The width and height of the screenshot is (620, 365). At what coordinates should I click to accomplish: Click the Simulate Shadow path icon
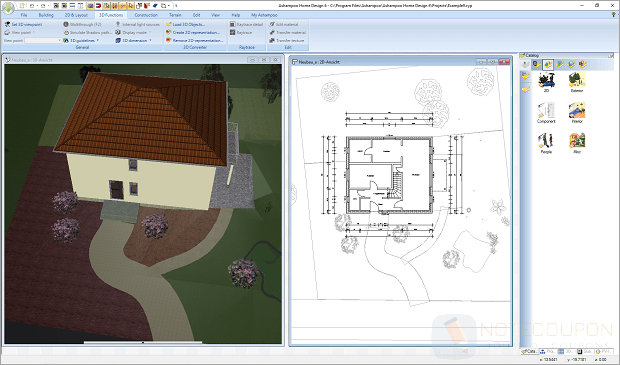(66, 32)
